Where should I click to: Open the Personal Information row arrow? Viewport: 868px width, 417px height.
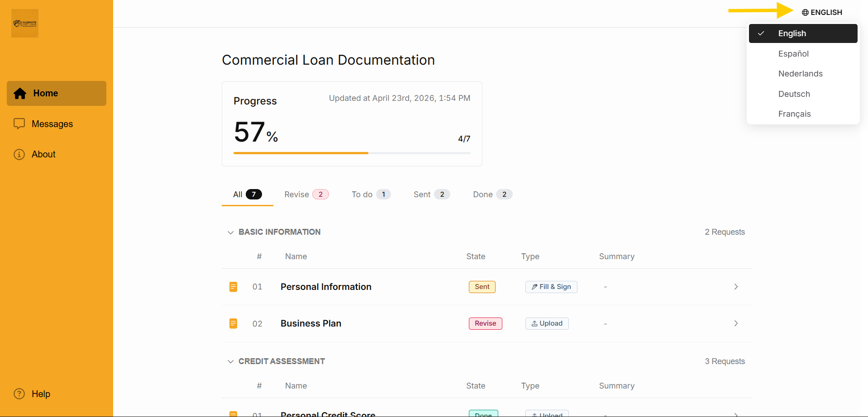click(736, 287)
